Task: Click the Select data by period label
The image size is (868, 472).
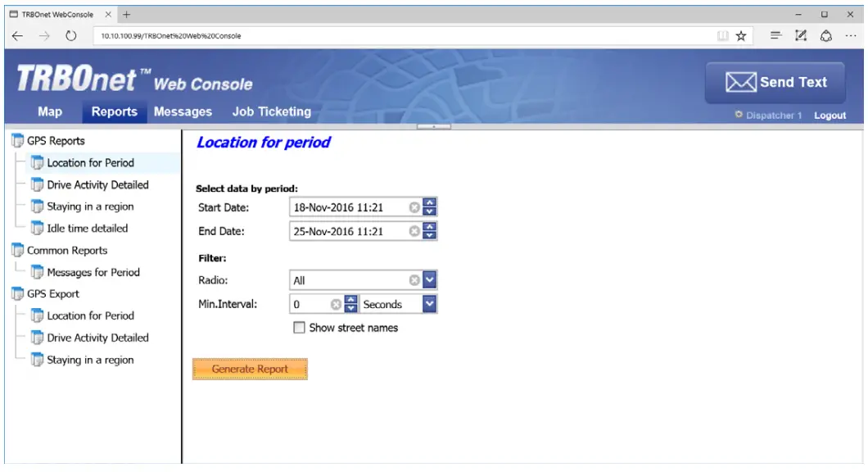Action: click(247, 188)
